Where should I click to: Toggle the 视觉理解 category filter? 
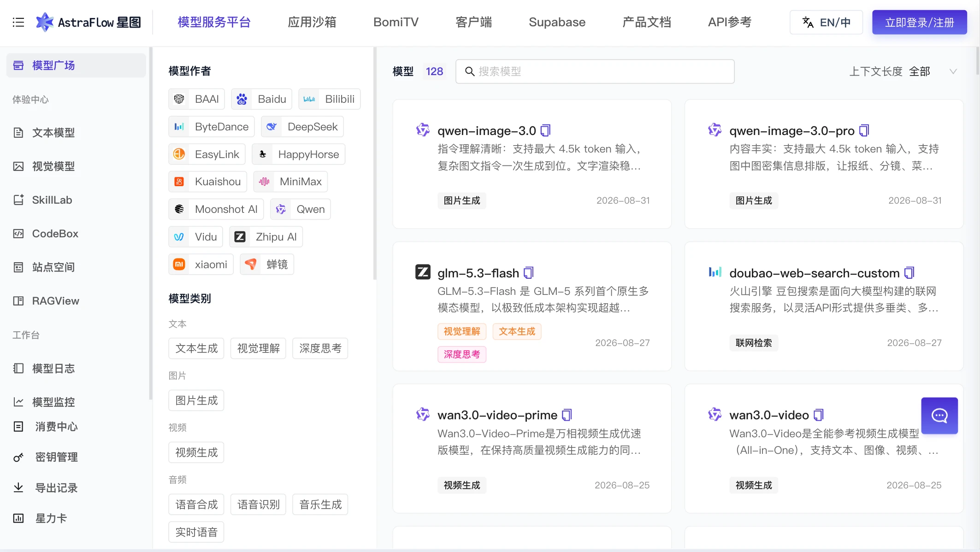pos(258,348)
